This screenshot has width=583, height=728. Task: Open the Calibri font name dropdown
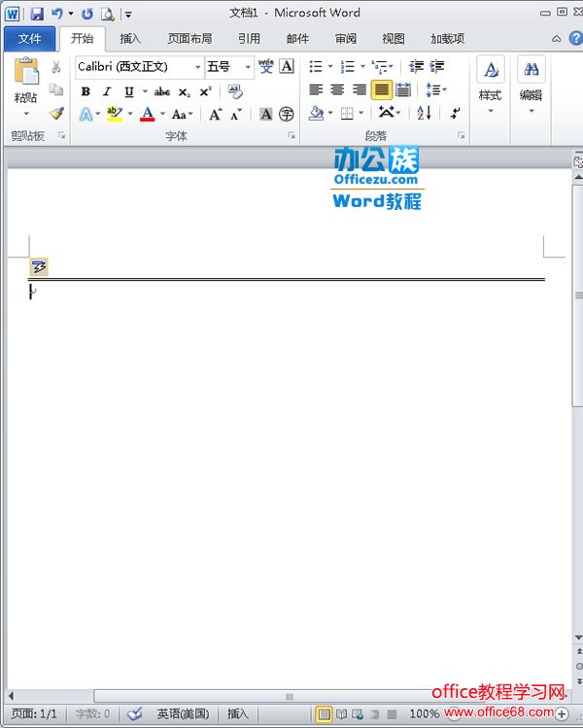(197, 67)
